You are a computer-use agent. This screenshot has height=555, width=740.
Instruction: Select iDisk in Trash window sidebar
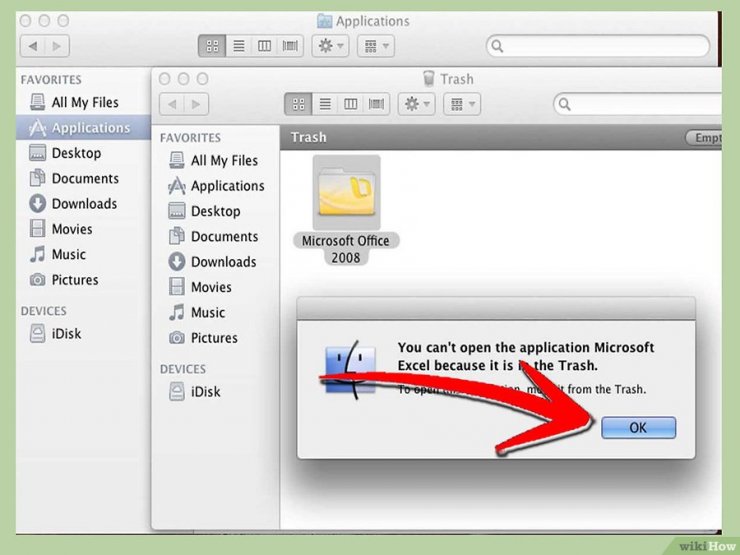pyautogui.click(x=194, y=392)
